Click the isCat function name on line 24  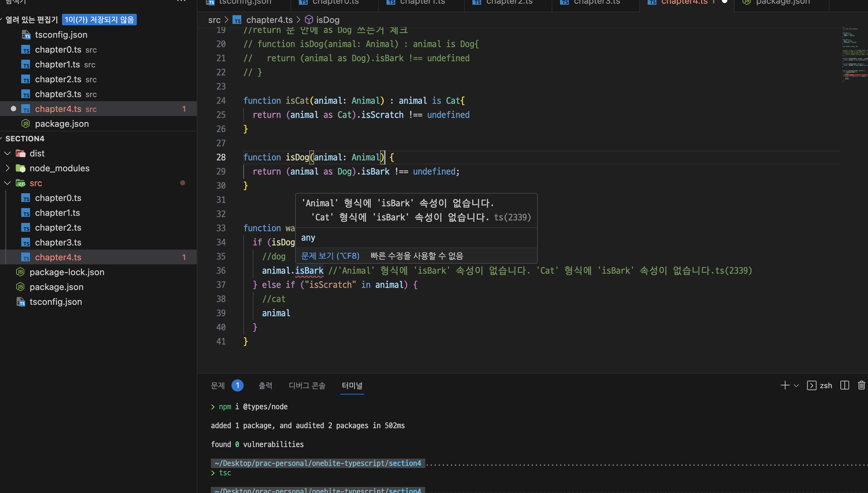pos(297,100)
